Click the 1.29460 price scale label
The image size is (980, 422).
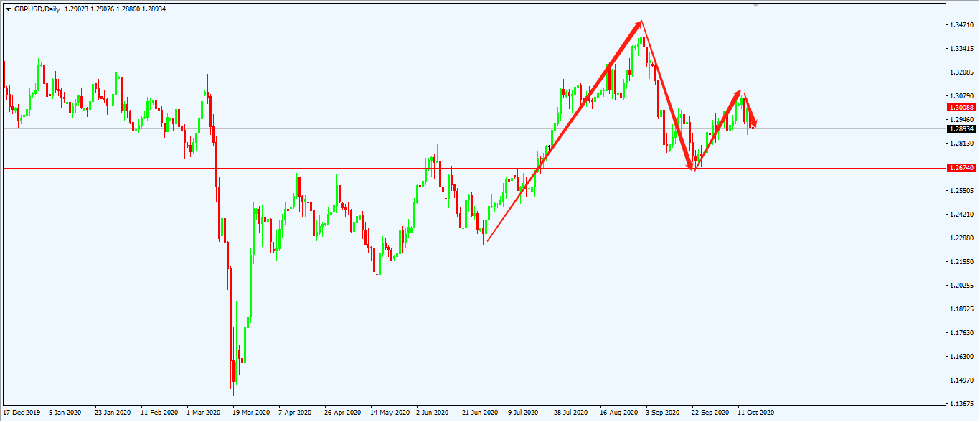tap(961, 120)
